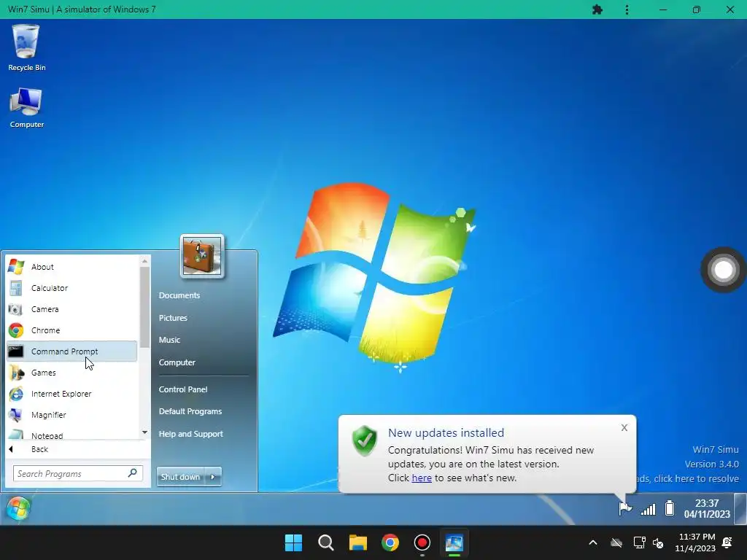Open Music from the Start menu

tap(169, 340)
